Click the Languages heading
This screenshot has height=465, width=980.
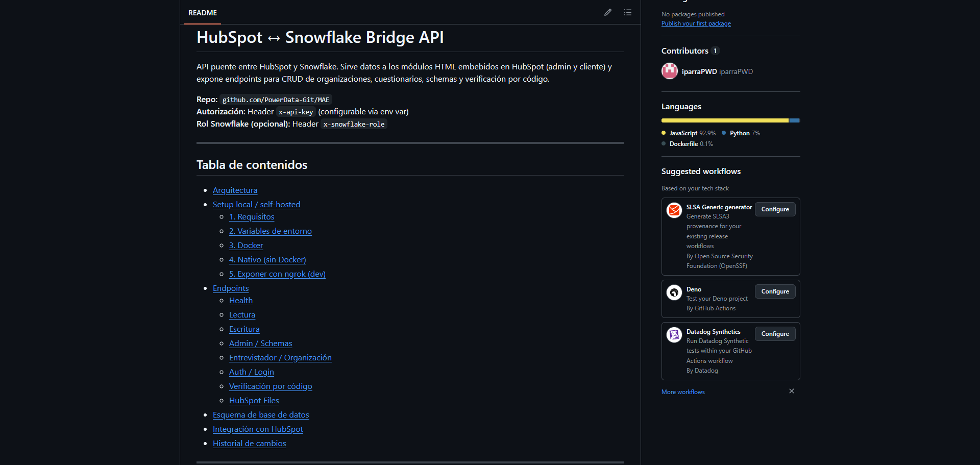pyautogui.click(x=681, y=106)
